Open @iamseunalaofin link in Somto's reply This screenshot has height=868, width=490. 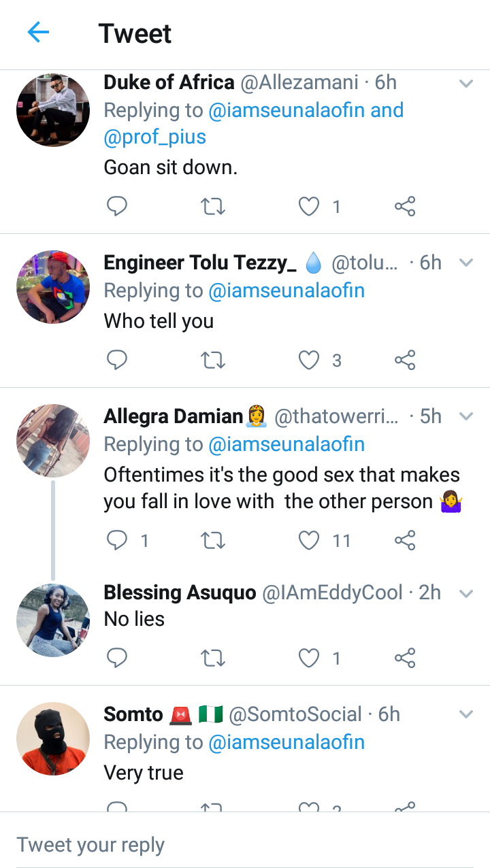pos(287,742)
